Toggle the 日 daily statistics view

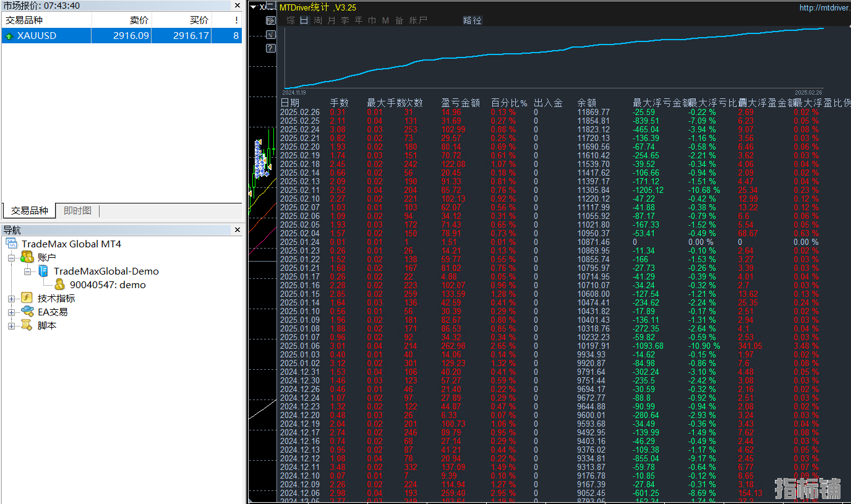304,20
